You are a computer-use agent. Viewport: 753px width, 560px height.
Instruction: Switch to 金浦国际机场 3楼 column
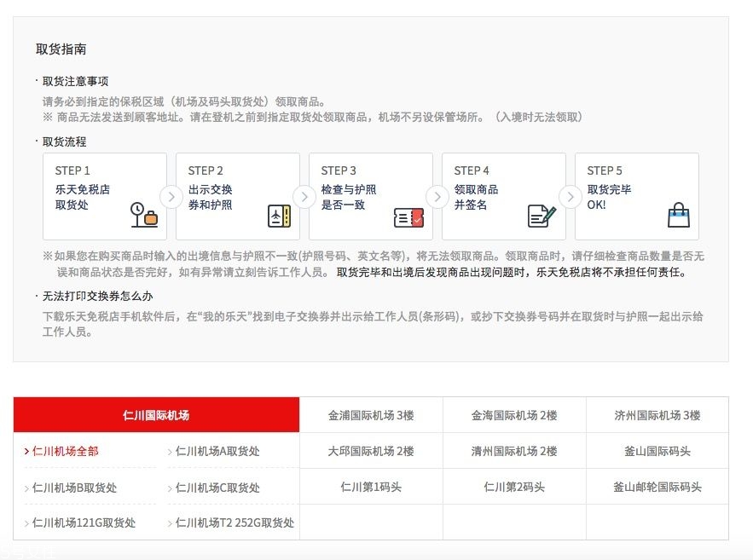click(370, 416)
